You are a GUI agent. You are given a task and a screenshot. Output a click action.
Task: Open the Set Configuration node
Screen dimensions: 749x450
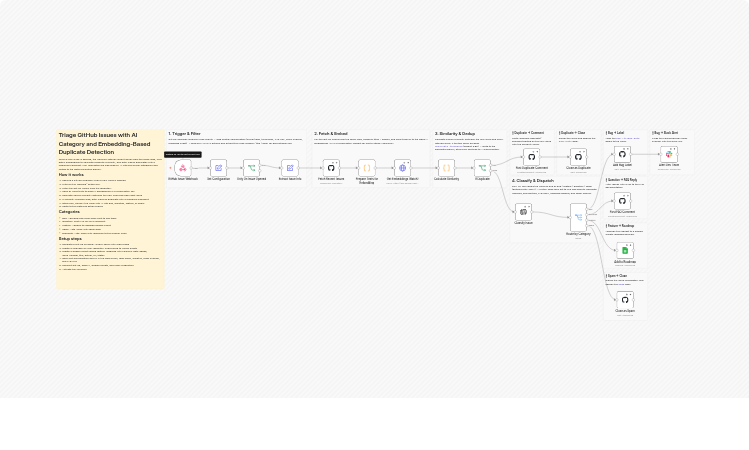tap(218, 168)
